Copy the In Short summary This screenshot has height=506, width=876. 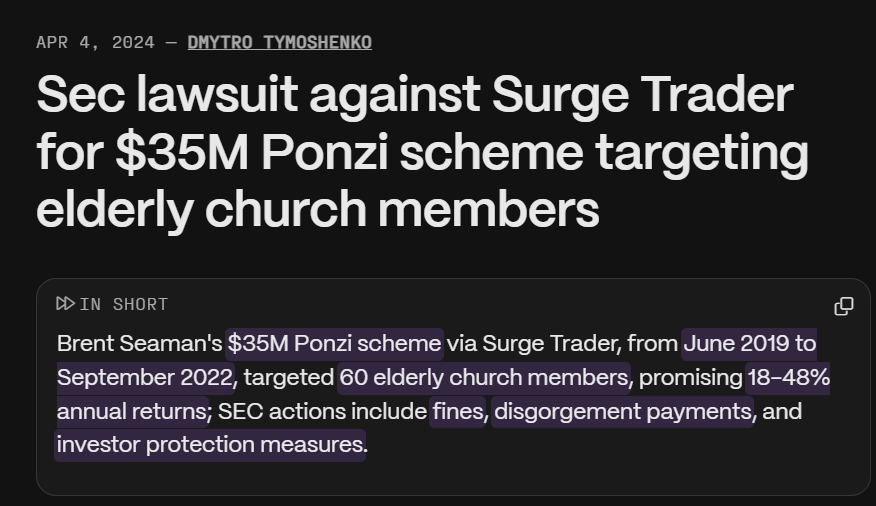pos(844,306)
